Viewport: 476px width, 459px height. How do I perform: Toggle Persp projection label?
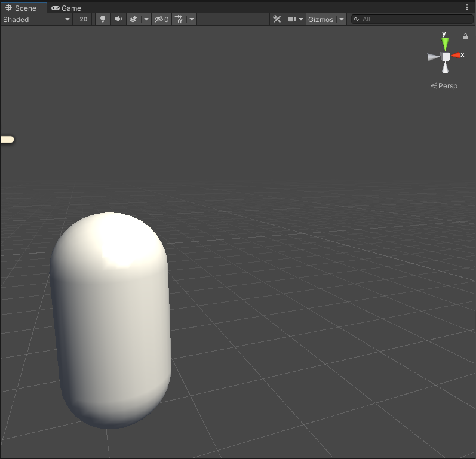444,86
